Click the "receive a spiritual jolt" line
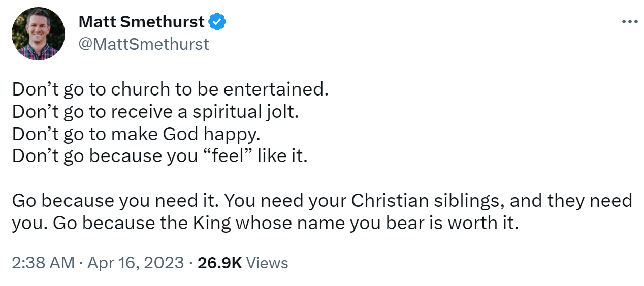 tap(155, 112)
